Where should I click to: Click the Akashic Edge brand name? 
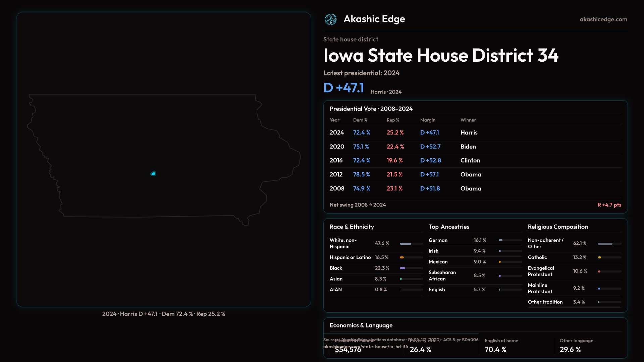coord(374,19)
